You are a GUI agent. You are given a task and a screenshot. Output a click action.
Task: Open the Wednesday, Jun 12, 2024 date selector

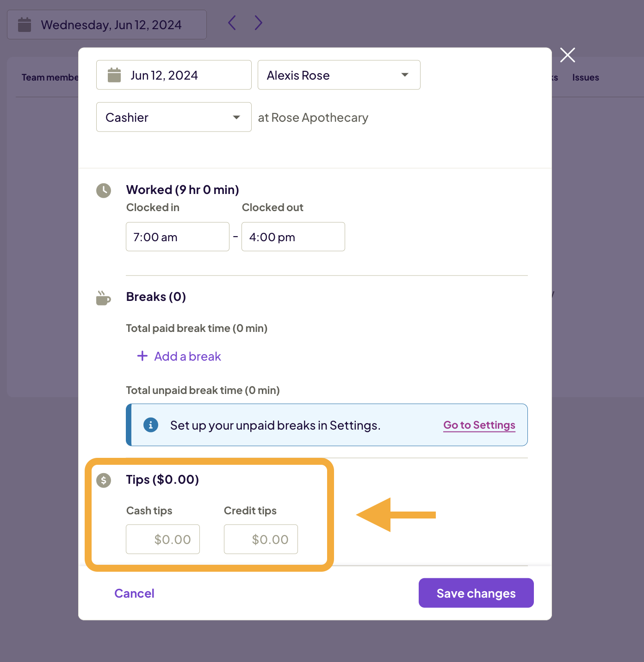point(106,24)
